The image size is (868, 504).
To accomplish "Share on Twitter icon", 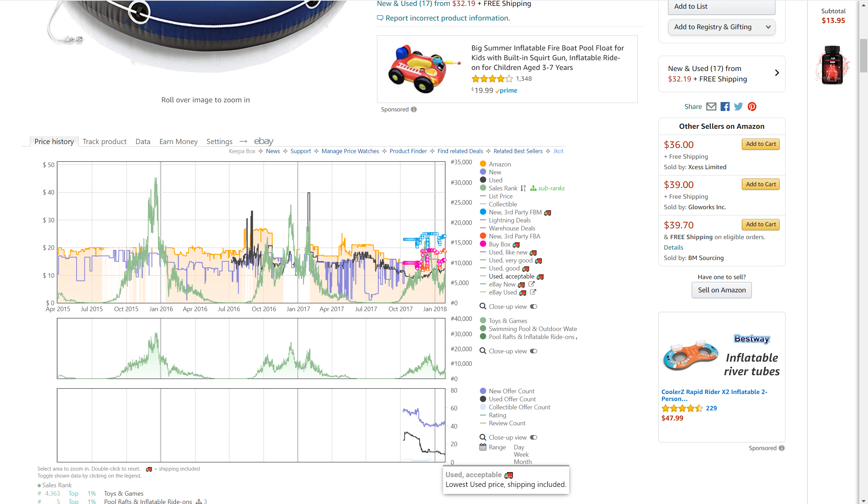I will tap(738, 107).
